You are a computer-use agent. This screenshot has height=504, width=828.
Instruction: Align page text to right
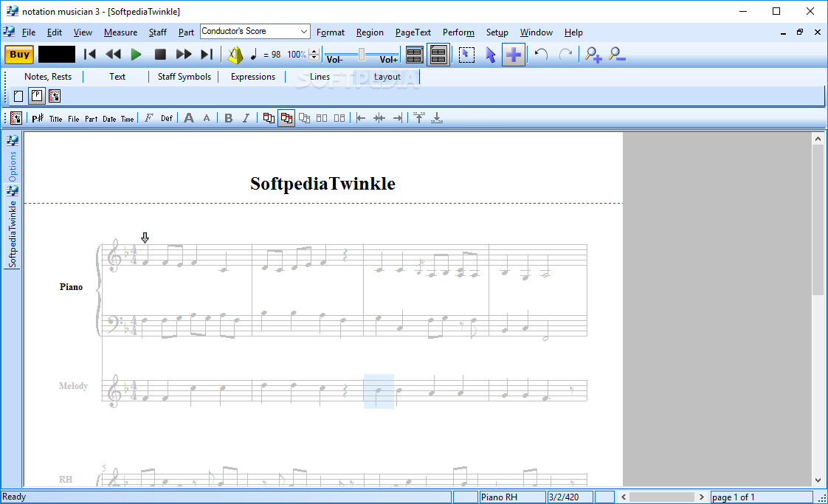click(x=398, y=118)
